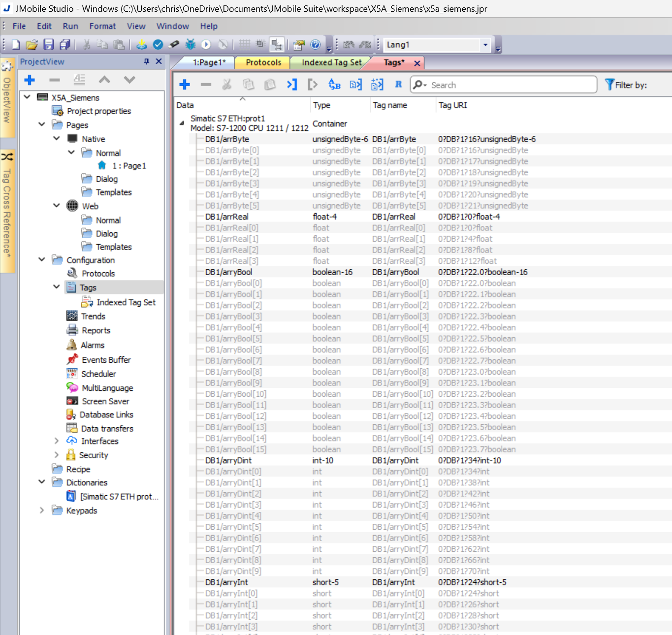Select Trends in the project tree

(93, 316)
